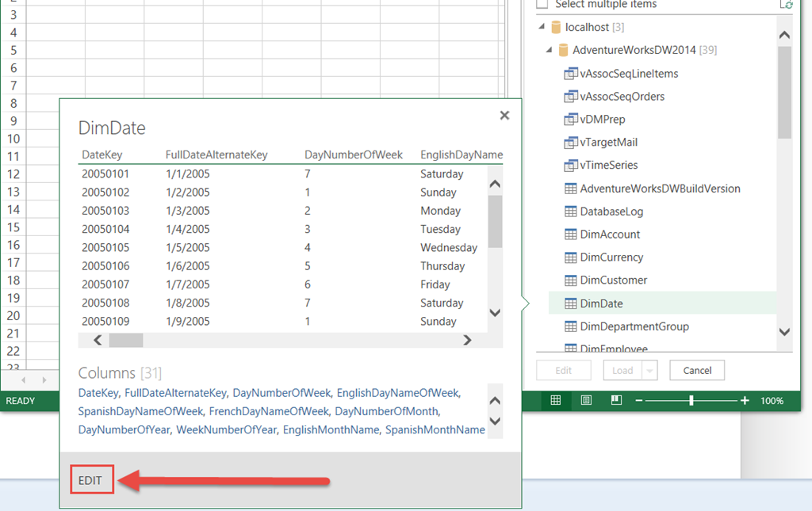The height and width of the screenshot is (511, 812).
Task: Switch to Normal view in status bar
Action: [x=556, y=401]
